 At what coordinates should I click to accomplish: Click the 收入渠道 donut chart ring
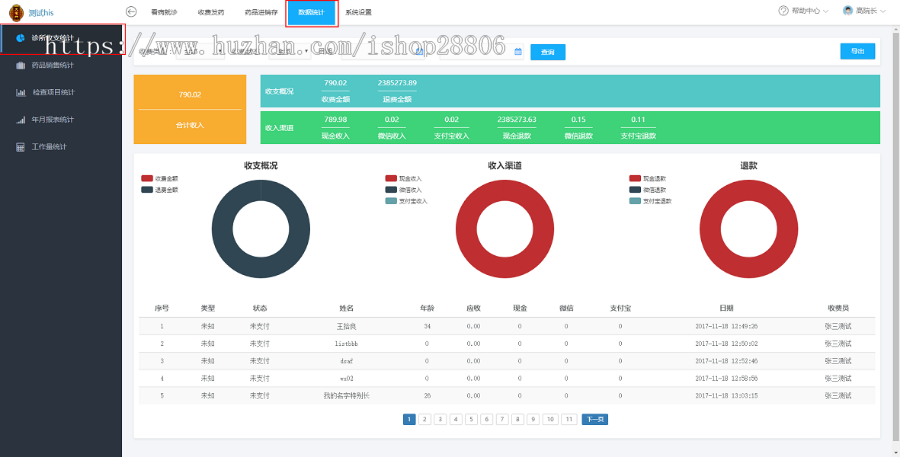pyautogui.click(x=466, y=229)
